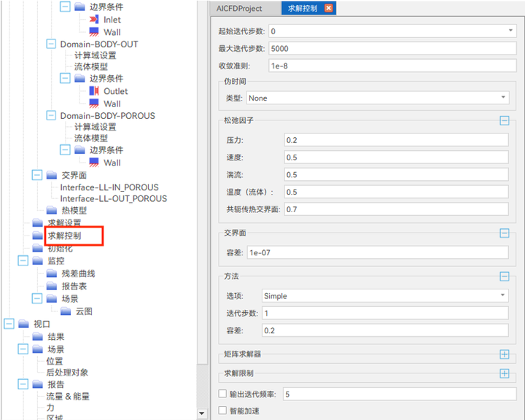This screenshot has height=420, width=525.
Task: Open the 伪时间 类型 dropdown
Action: click(503, 98)
